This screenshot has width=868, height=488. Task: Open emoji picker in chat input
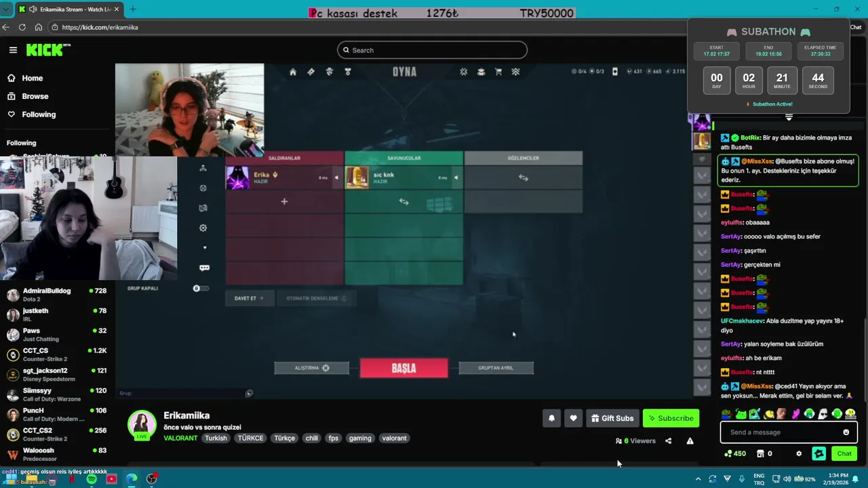coord(846,432)
